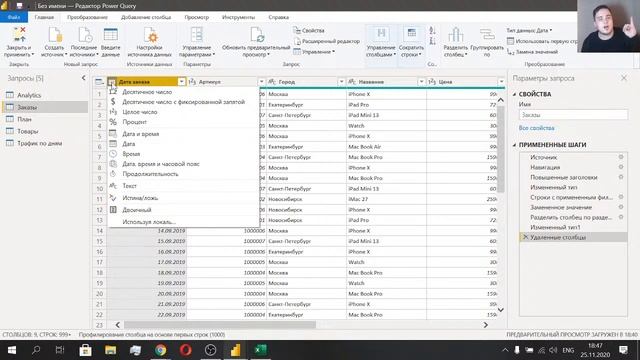Click the Group By icon

click(x=487, y=35)
